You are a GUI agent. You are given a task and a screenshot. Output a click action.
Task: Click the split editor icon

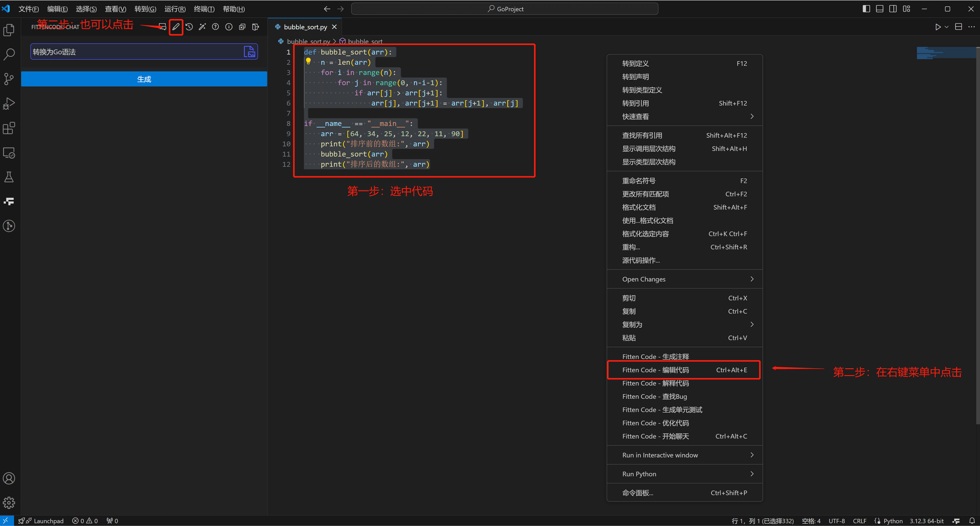click(x=958, y=27)
